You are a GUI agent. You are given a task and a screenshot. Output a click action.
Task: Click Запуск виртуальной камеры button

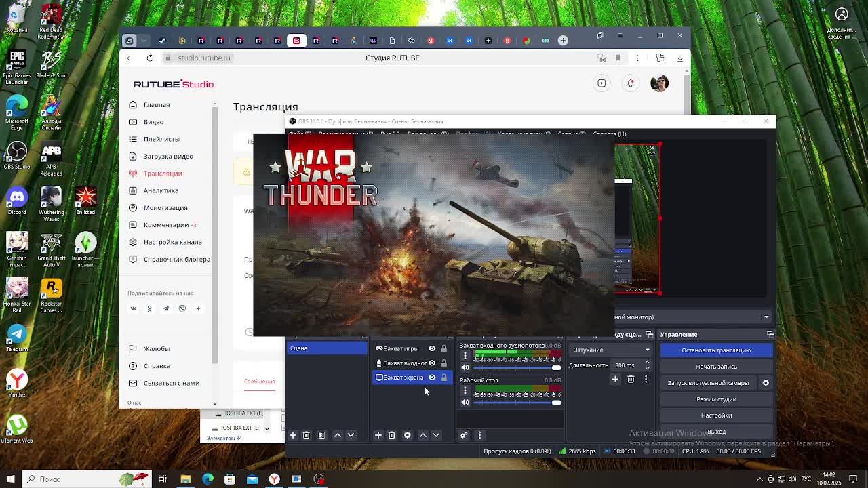click(x=708, y=383)
